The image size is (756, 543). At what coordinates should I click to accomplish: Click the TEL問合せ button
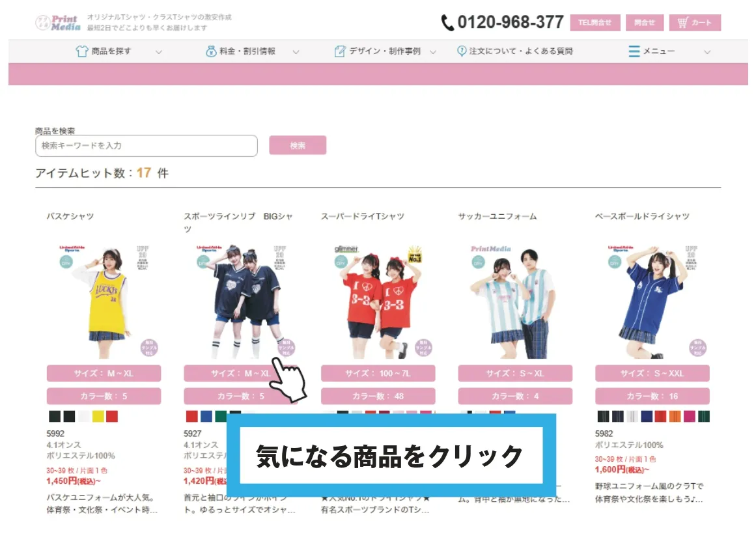coord(595,23)
